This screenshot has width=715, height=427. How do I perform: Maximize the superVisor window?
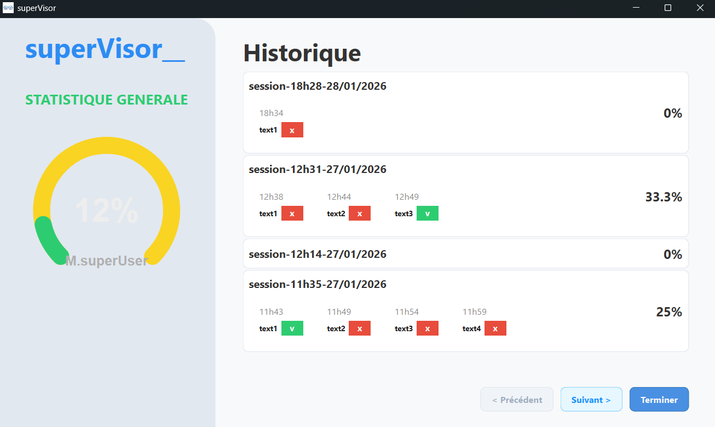(x=668, y=8)
